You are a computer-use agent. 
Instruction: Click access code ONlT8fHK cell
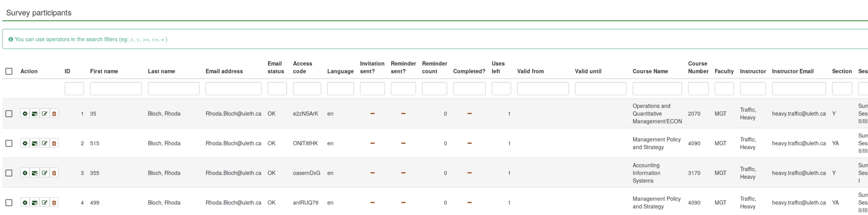tap(305, 143)
